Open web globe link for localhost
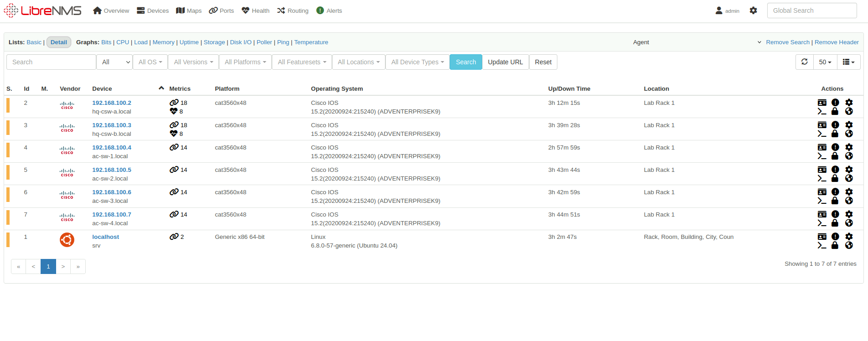The width and height of the screenshot is (868, 341). (x=849, y=245)
